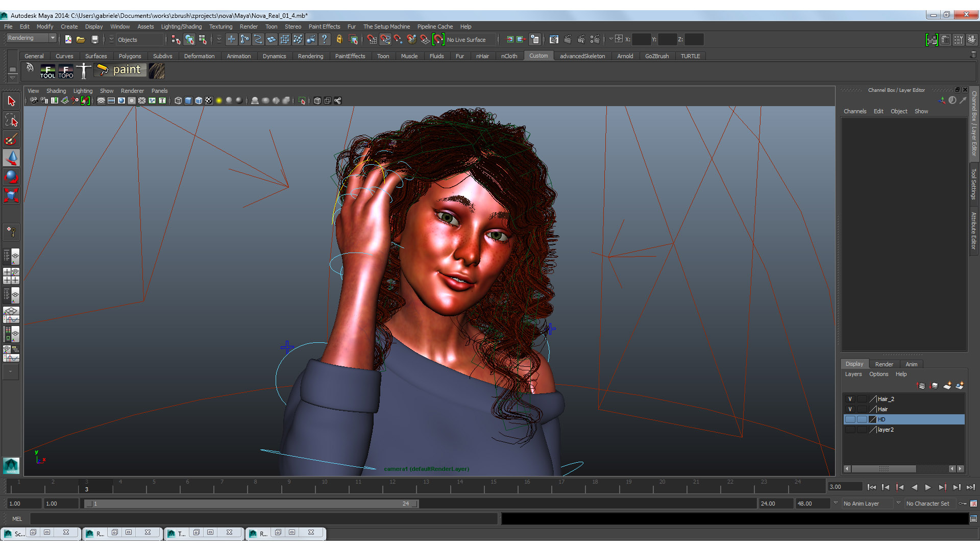Screen dimensions: 980x551
Task: Toggle use all lights yellow sphere
Action: (x=219, y=101)
